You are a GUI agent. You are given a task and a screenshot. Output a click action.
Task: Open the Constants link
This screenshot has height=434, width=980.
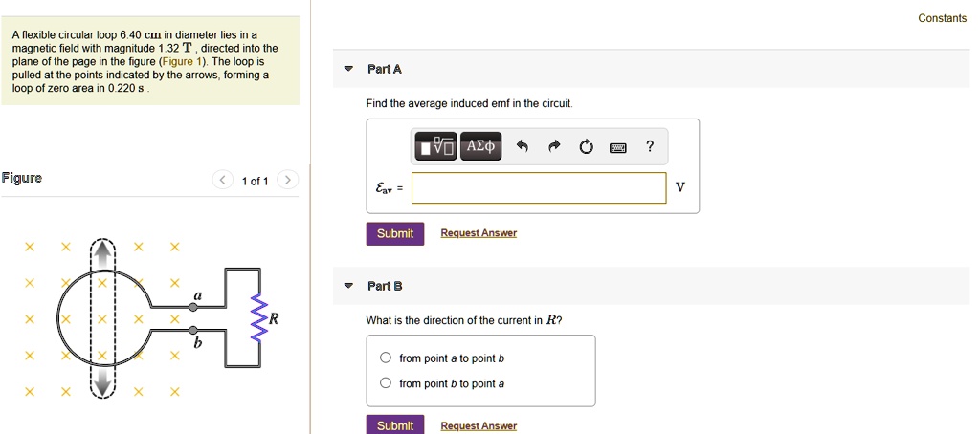(x=942, y=18)
